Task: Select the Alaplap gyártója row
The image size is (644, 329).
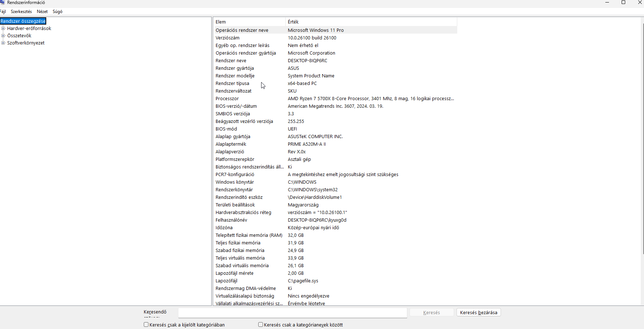Action: point(335,137)
